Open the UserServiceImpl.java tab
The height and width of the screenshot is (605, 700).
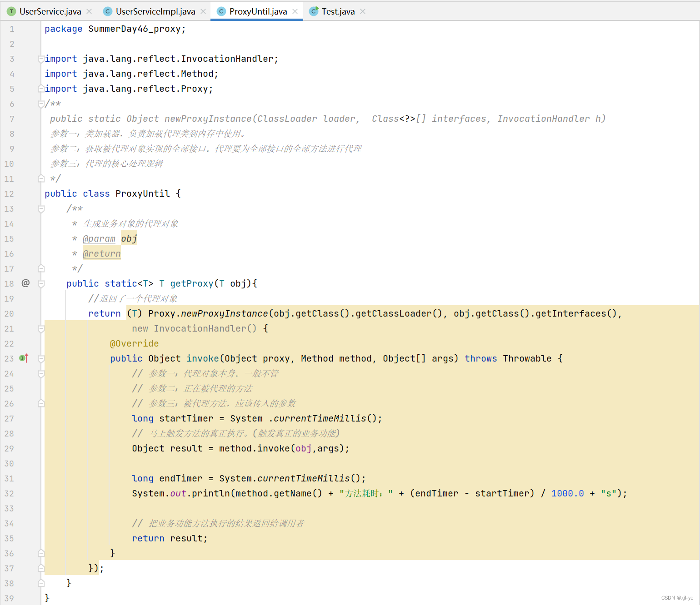[x=155, y=11]
